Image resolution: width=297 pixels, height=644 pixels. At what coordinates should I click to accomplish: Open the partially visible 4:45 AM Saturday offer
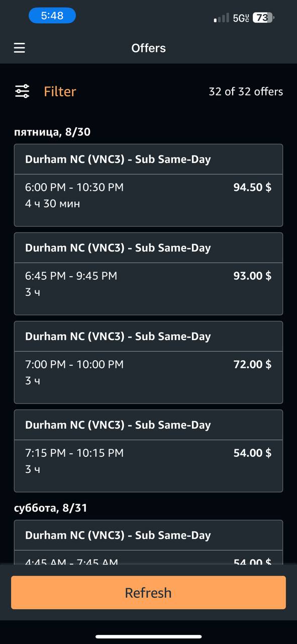(148, 542)
